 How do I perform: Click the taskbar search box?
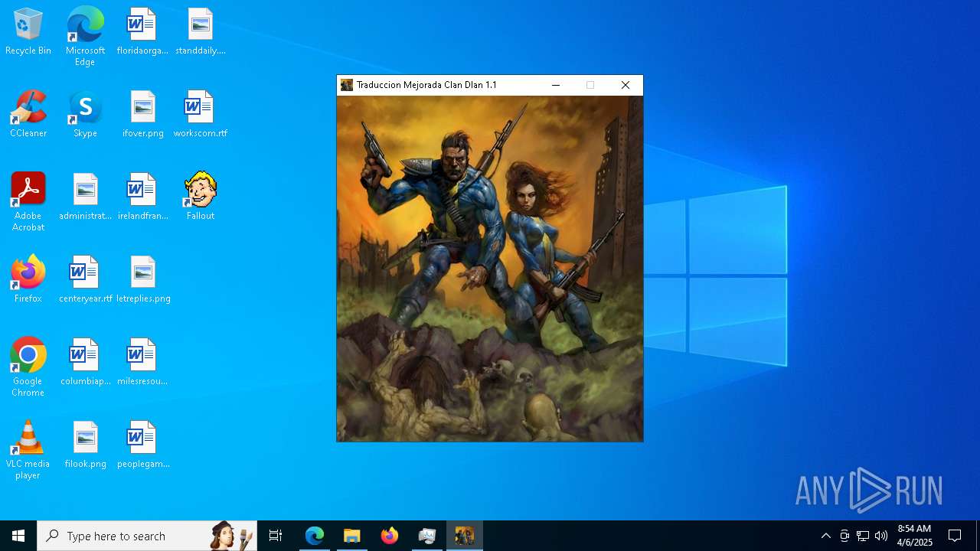[x=147, y=536]
